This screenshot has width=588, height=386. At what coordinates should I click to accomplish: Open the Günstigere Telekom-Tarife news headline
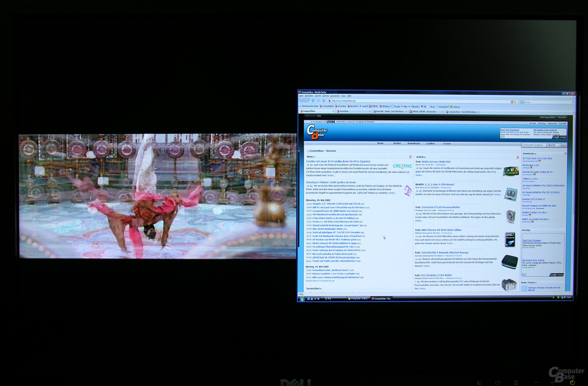pos(331,182)
